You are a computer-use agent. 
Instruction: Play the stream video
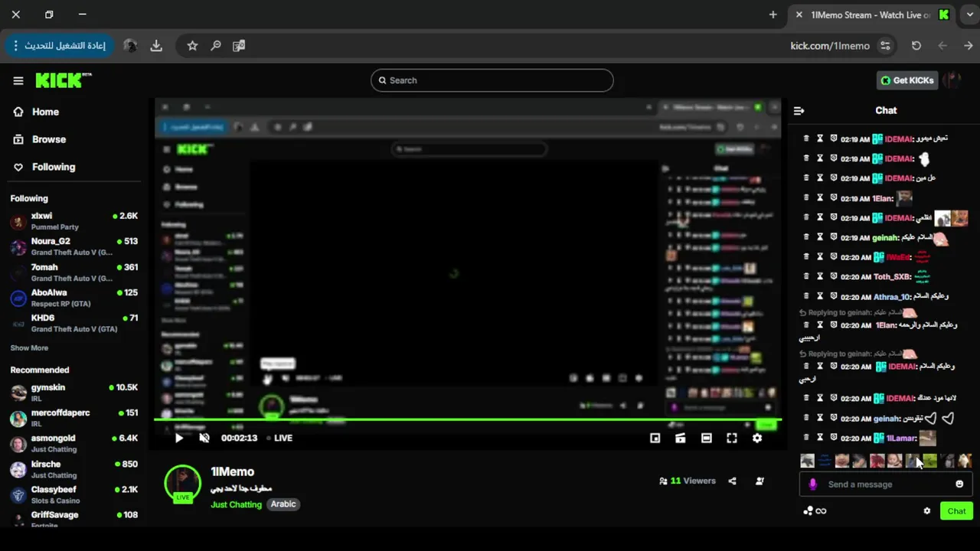tap(178, 438)
